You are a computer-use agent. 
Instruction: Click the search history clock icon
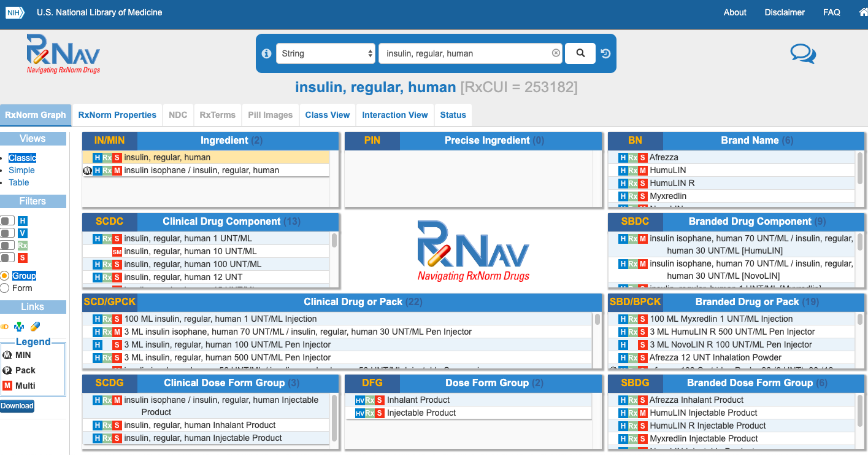tap(605, 53)
